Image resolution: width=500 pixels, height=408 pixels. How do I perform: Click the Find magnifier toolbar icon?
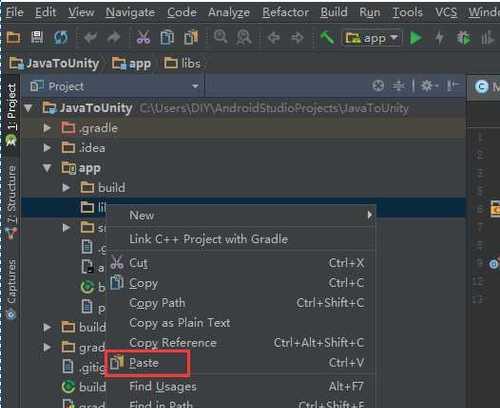220,37
